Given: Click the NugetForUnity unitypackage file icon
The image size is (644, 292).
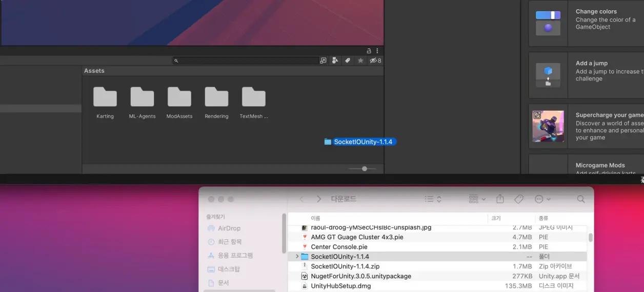Looking at the screenshot, I should 304,276.
